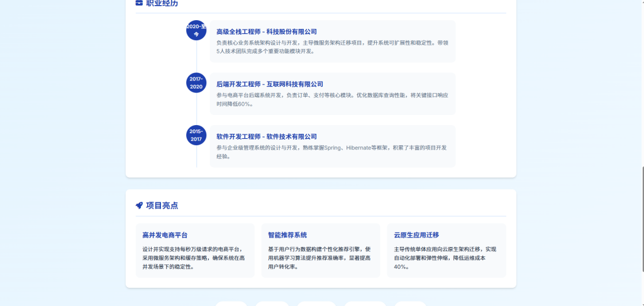This screenshot has height=306, width=644.
Task: Click the first pill button at page bottom
Action: [231, 303]
